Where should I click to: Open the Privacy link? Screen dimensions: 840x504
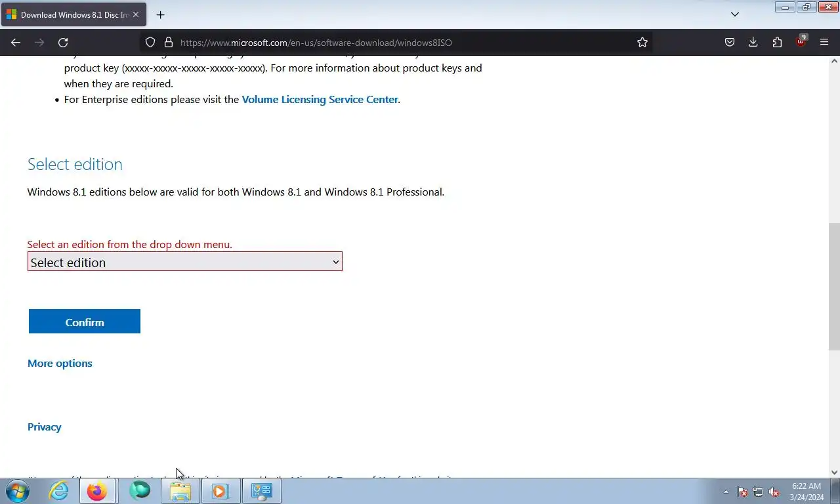click(x=44, y=427)
